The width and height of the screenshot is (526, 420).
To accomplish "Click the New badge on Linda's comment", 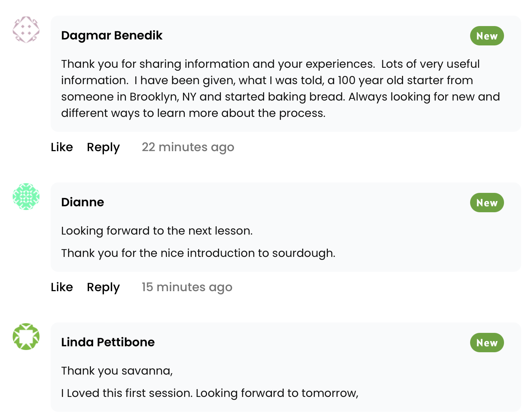I will [x=487, y=343].
